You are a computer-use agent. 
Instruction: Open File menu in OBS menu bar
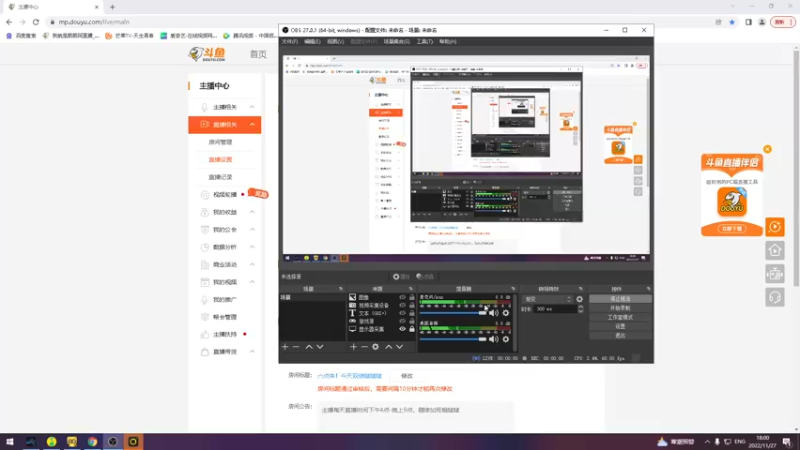(x=289, y=42)
